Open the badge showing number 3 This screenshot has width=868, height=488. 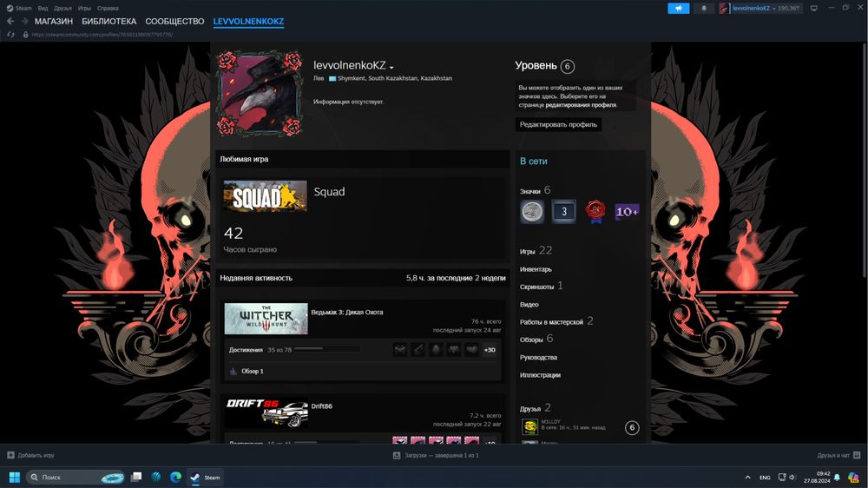[563, 212]
